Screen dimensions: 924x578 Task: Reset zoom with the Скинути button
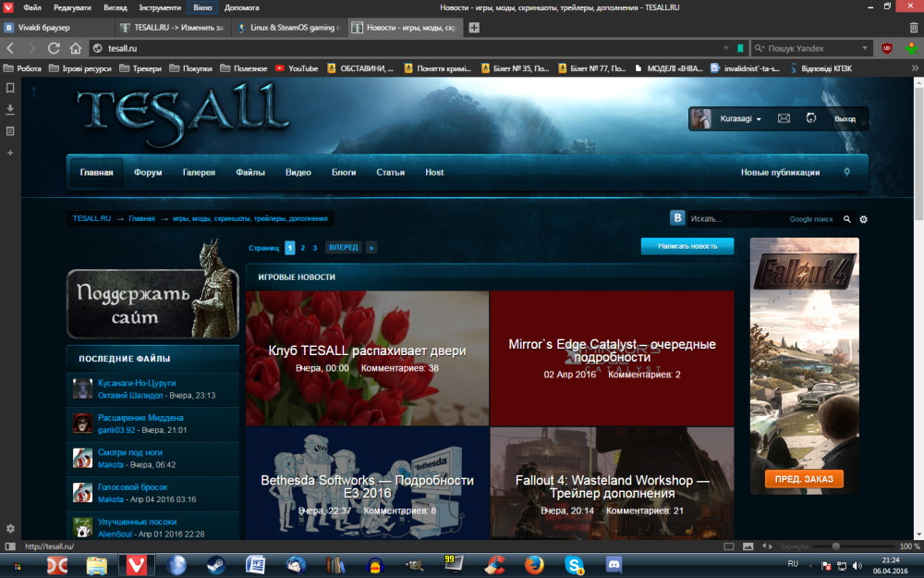795,547
